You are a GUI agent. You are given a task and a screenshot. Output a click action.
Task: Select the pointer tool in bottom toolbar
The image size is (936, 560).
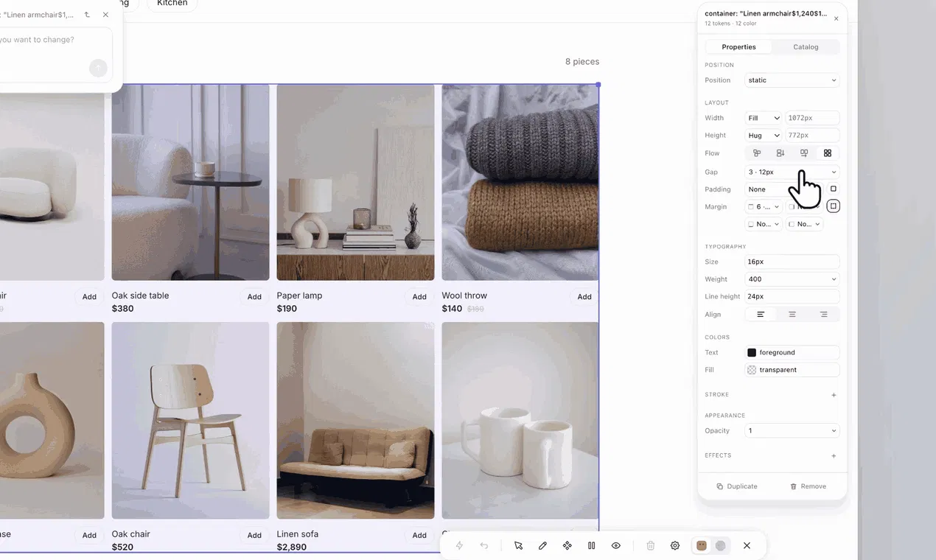[x=518, y=546]
